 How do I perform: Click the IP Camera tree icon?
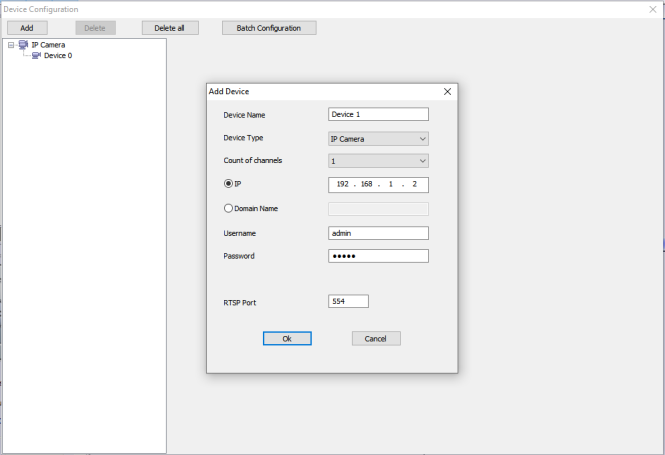click(23, 45)
